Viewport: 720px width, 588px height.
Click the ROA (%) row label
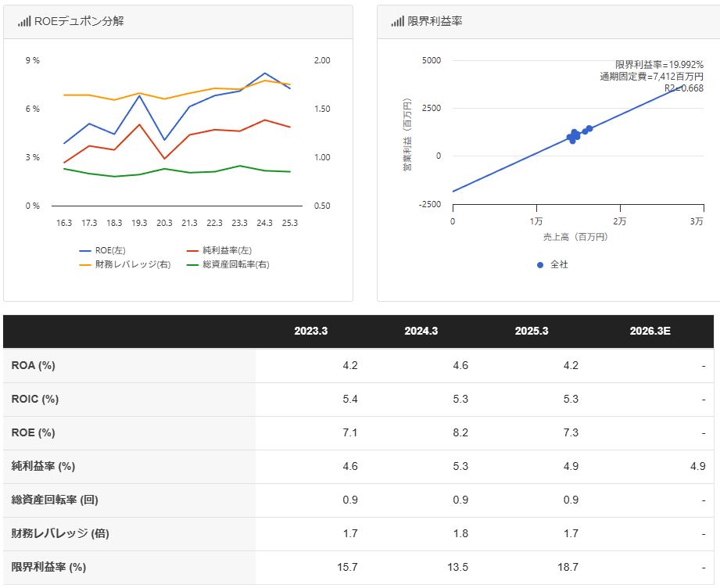pyautogui.click(x=34, y=365)
